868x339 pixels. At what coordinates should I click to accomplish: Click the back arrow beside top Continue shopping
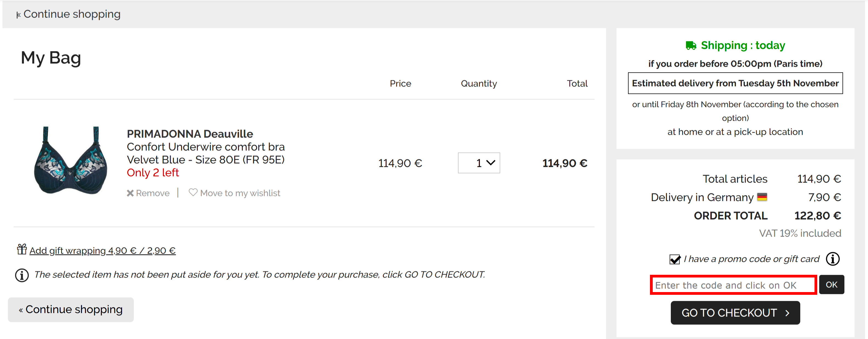pyautogui.click(x=19, y=15)
